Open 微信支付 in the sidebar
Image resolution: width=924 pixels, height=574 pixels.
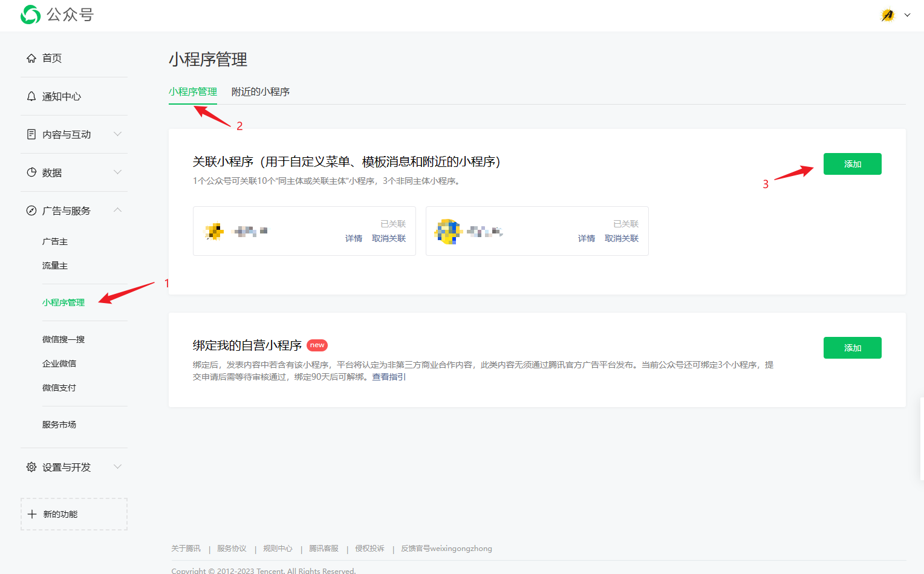(x=59, y=388)
